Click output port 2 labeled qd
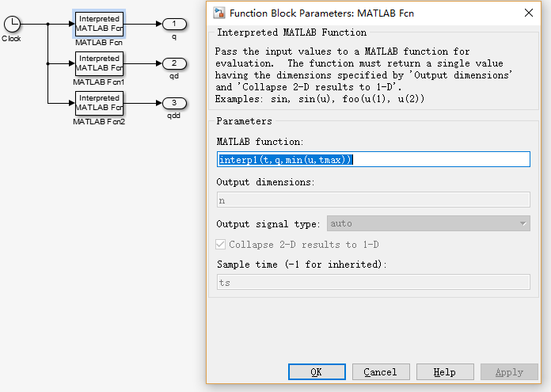 pyautogui.click(x=174, y=63)
